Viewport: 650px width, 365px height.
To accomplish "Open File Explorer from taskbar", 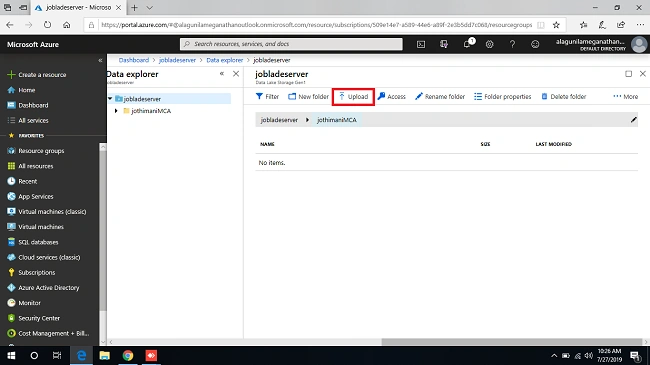I will click(104, 355).
